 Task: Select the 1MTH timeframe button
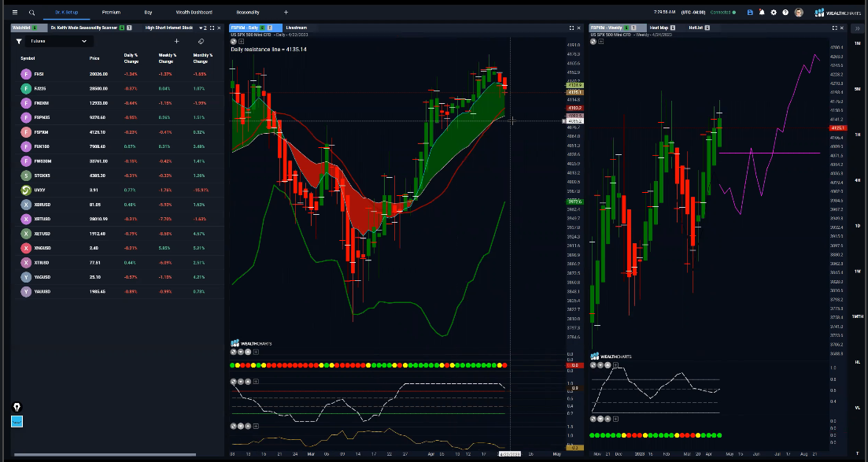tap(858, 316)
